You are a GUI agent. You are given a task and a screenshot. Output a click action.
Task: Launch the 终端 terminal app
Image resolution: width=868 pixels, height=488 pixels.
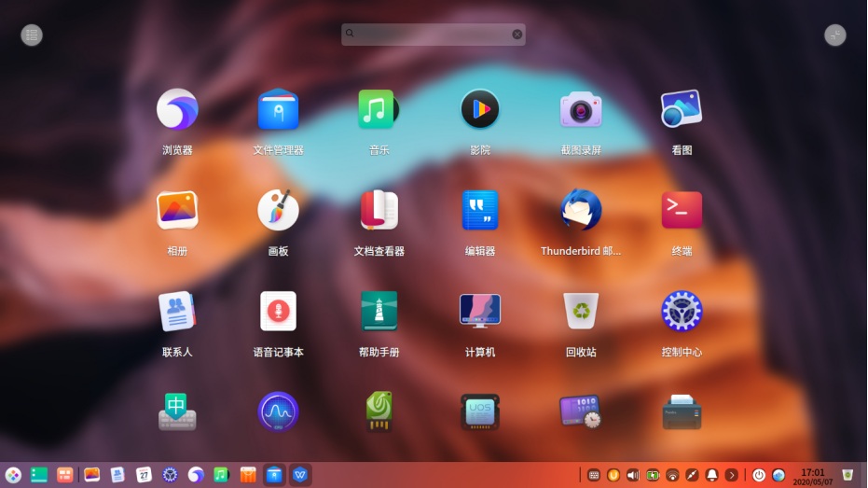[x=682, y=210]
